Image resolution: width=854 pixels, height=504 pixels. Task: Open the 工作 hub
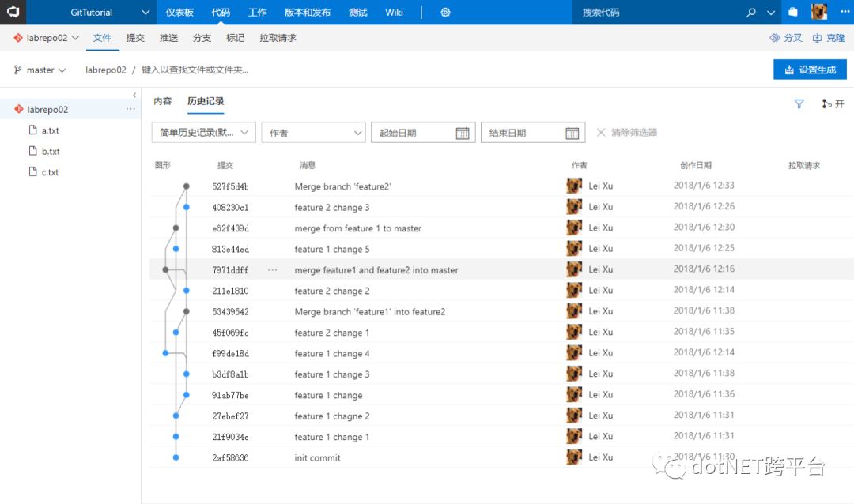point(257,12)
